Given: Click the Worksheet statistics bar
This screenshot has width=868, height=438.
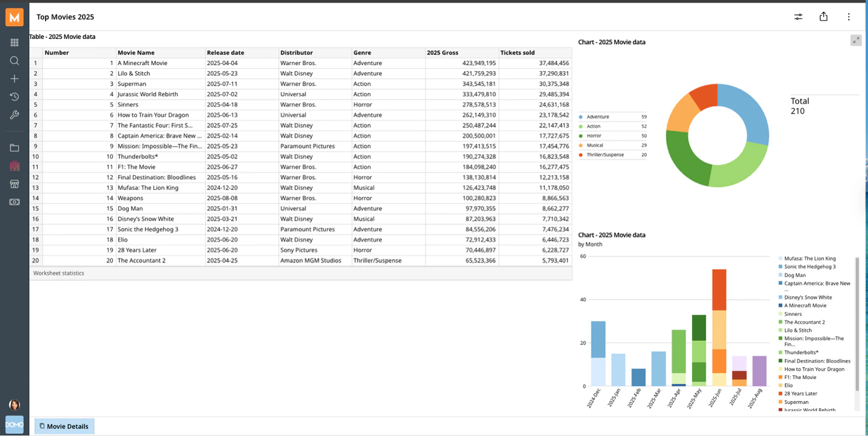Looking at the screenshot, I should tap(301, 273).
